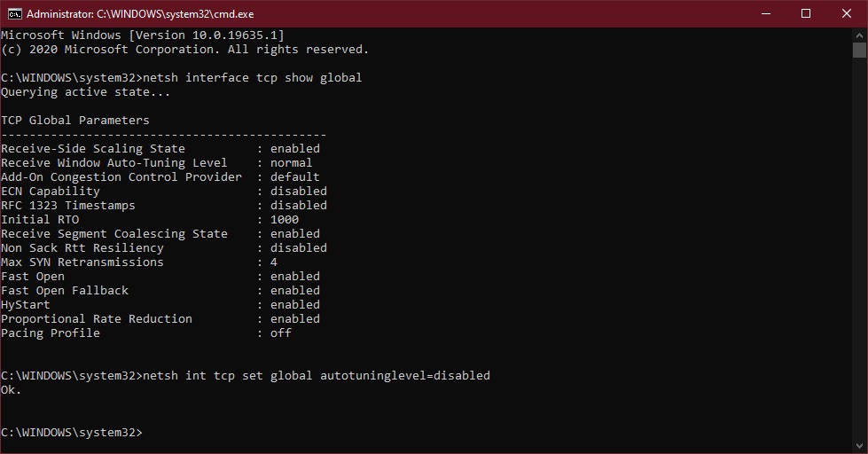Click the 'normal' value for Auto-Tuning Level

[x=291, y=163]
